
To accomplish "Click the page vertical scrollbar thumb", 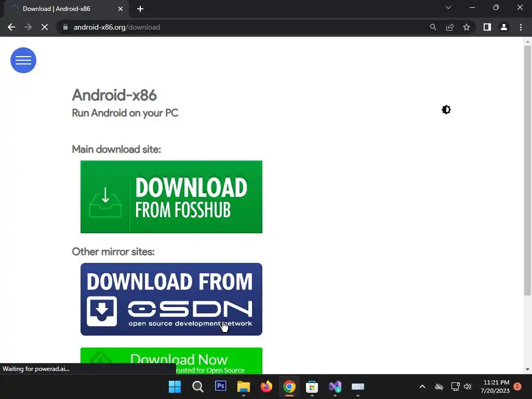I will click(527, 170).
